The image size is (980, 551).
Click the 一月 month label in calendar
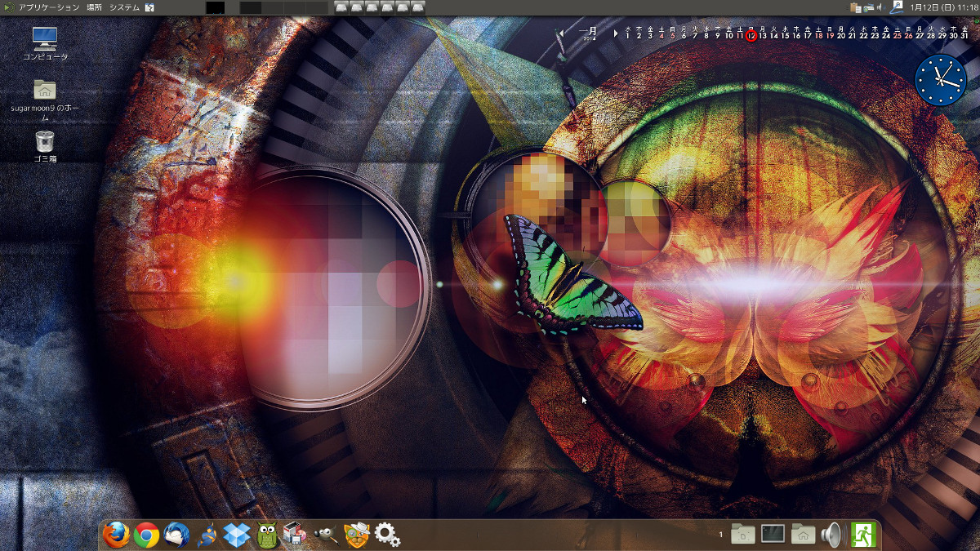[588, 32]
